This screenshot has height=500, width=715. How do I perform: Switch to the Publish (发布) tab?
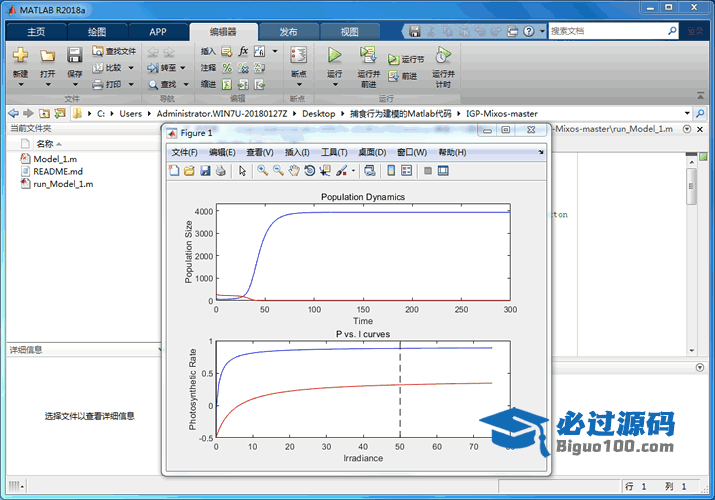click(x=288, y=31)
